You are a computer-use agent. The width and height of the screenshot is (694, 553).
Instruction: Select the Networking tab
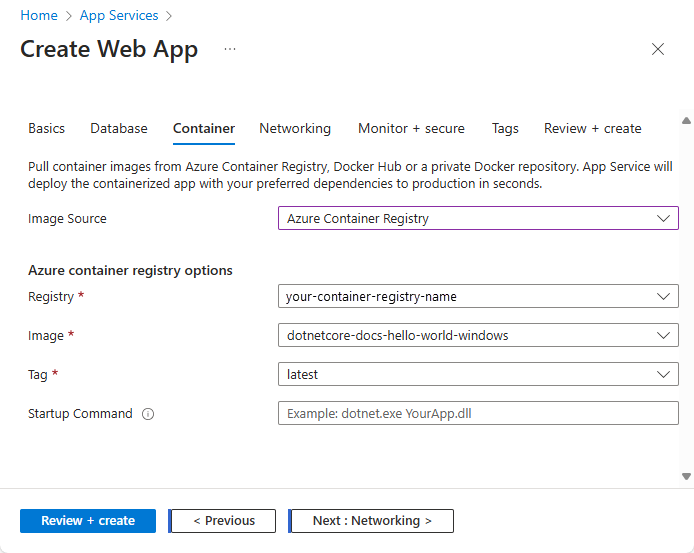[x=295, y=128]
